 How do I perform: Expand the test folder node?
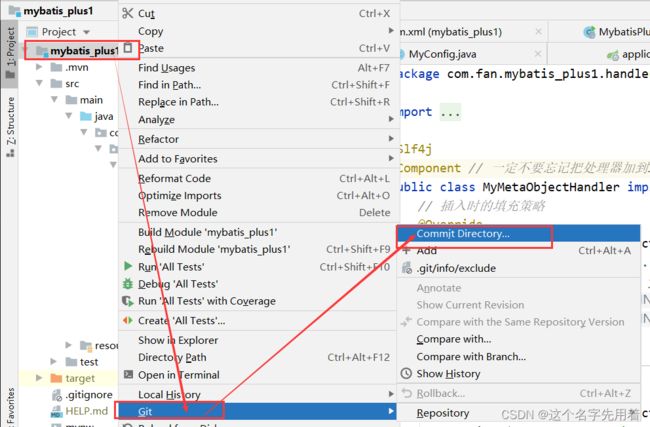click(x=53, y=361)
